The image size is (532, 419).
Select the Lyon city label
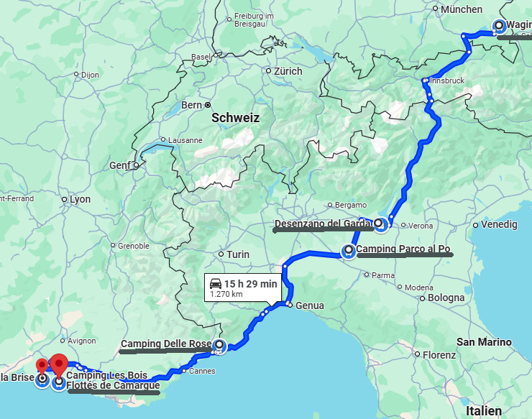(x=80, y=200)
